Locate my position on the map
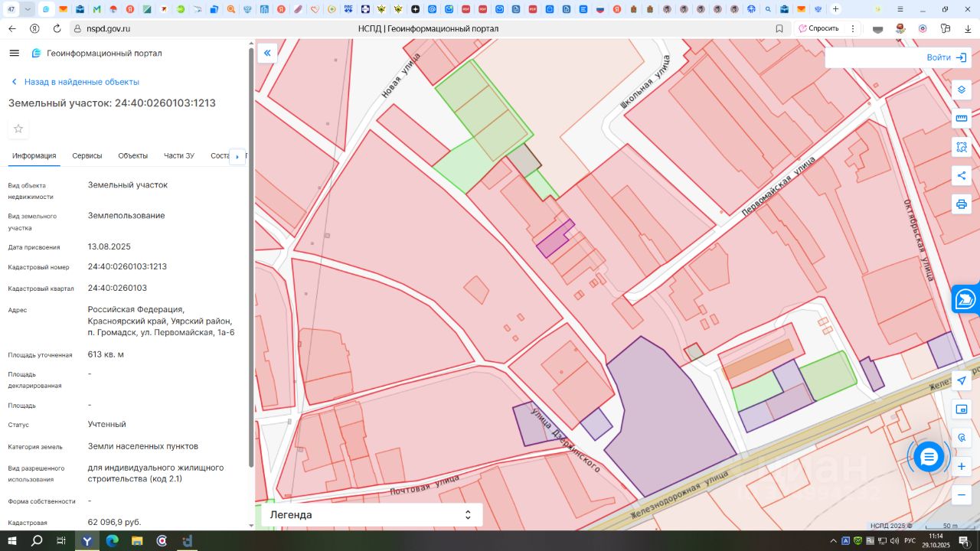This screenshot has width=980, height=551. [x=962, y=381]
